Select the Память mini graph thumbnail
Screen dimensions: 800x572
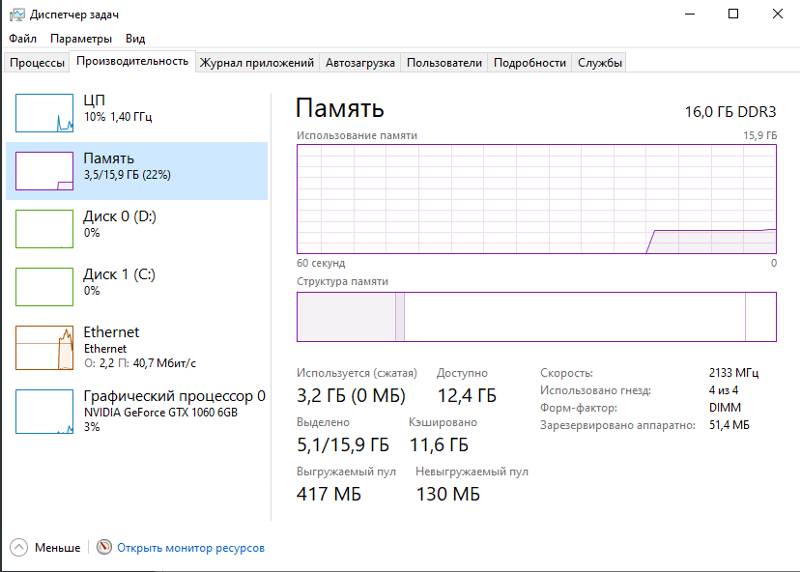(x=44, y=171)
